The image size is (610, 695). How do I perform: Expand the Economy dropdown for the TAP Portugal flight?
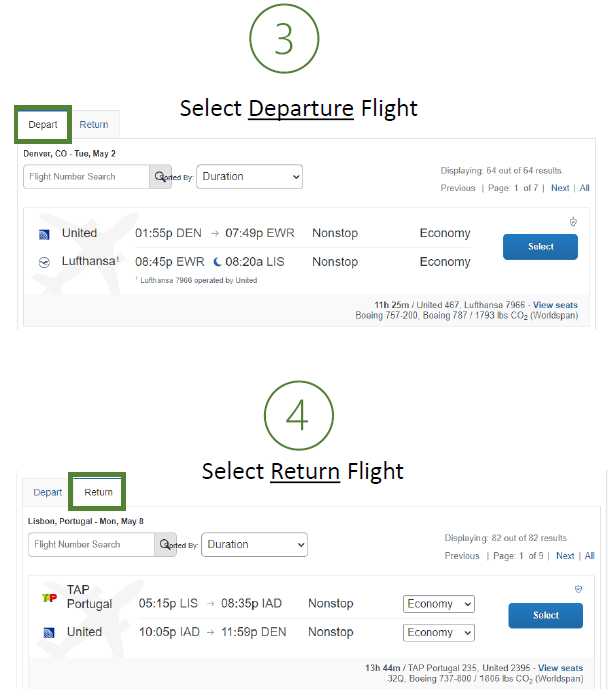point(439,604)
